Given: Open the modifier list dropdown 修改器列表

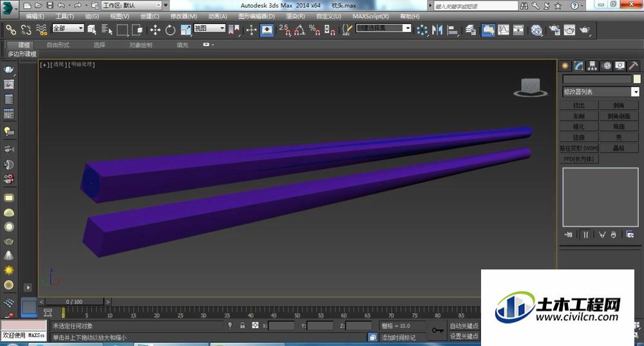Looking at the screenshot, I should point(601,92).
